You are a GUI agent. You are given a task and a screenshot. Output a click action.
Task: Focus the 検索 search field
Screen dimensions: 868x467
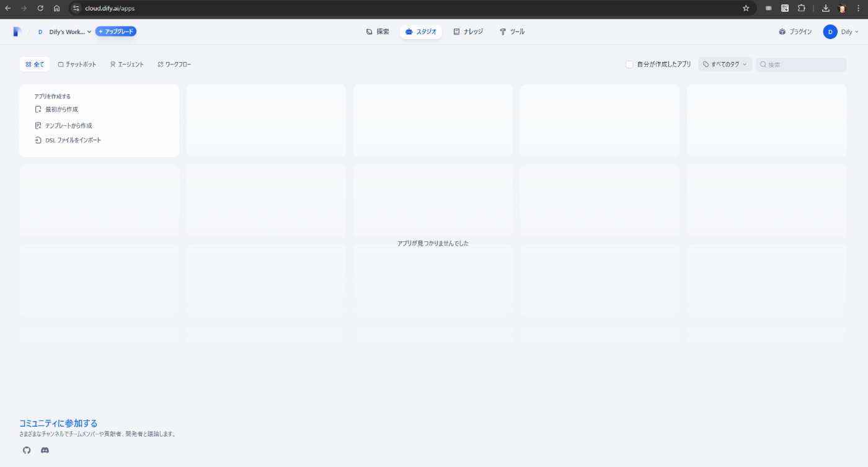point(801,64)
